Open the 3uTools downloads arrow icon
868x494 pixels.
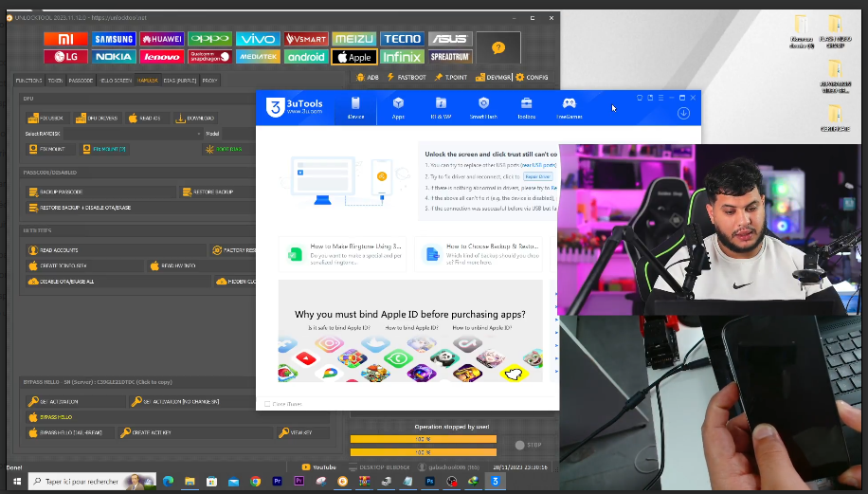pos(683,113)
